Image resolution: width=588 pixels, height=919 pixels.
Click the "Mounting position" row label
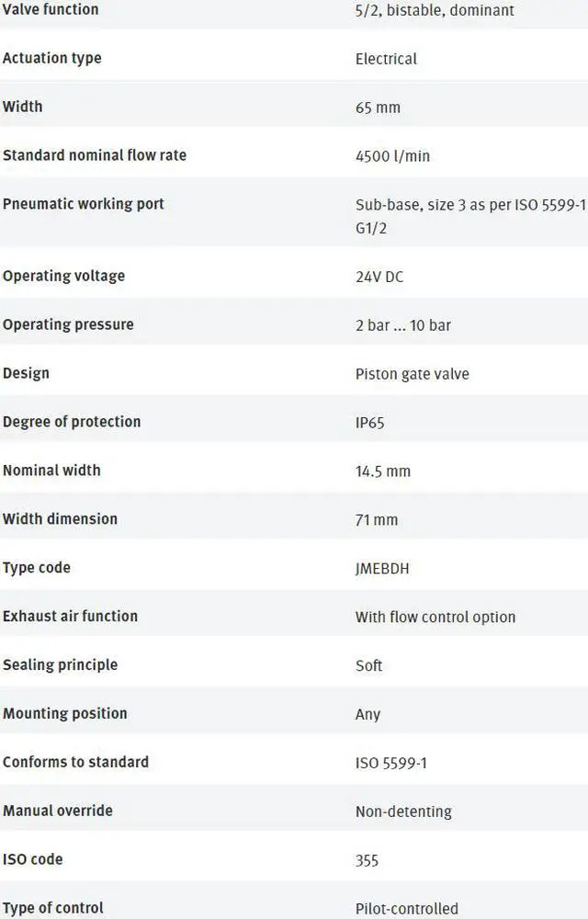click(x=65, y=713)
